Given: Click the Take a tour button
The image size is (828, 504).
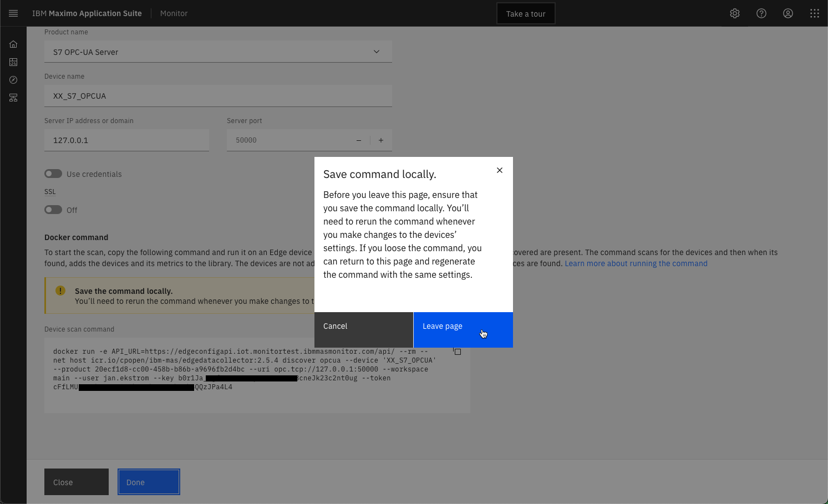Looking at the screenshot, I should click(526, 14).
